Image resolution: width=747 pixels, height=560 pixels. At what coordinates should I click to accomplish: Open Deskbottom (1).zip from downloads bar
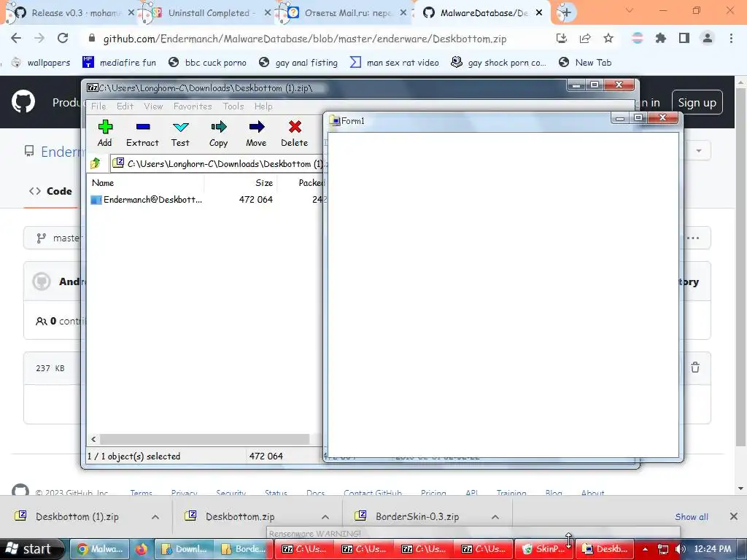click(x=77, y=517)
